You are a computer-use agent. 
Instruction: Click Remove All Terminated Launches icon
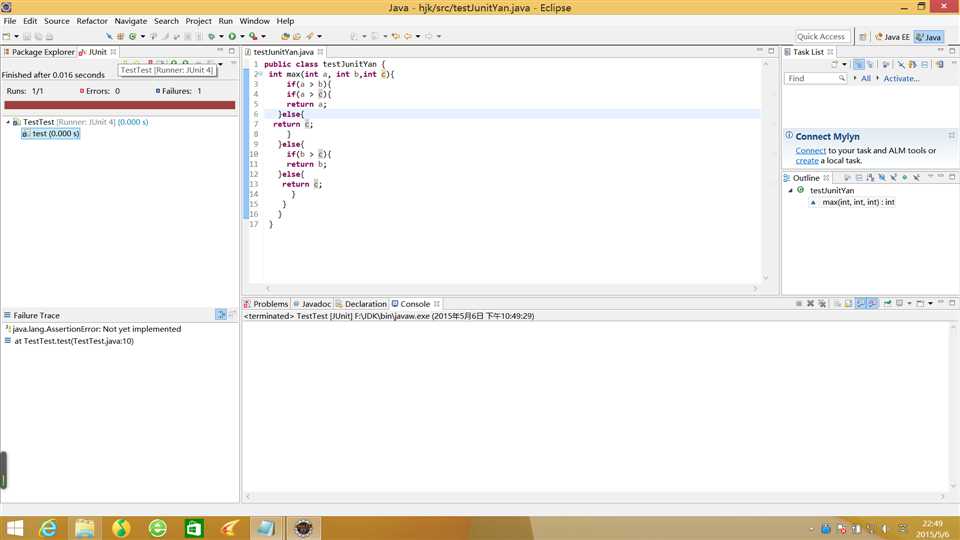(x=822, y=303)
